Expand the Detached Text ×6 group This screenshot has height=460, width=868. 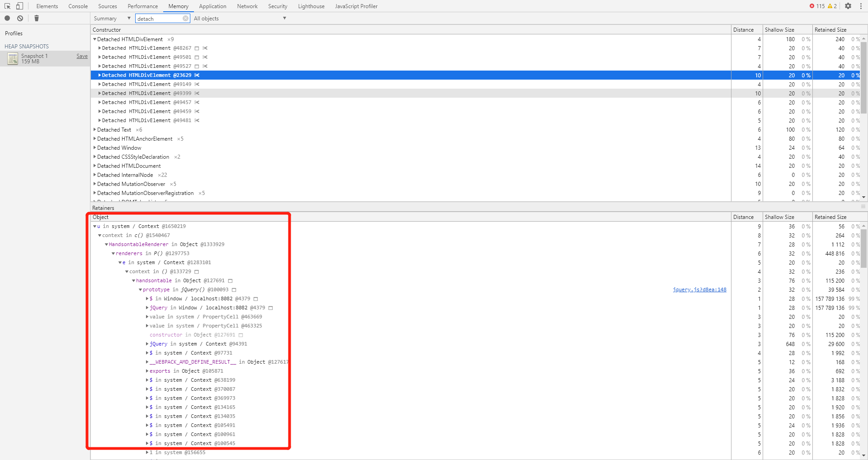coord(95,130)
